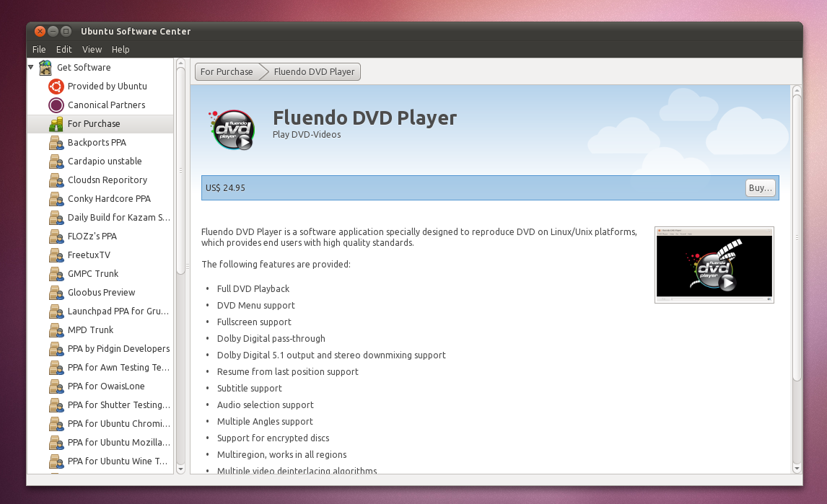The width and height of the screenshot is (827, 504).
Task: Click the PPA by Pidgin Developers icon
Action: click(x=56, y=348)
